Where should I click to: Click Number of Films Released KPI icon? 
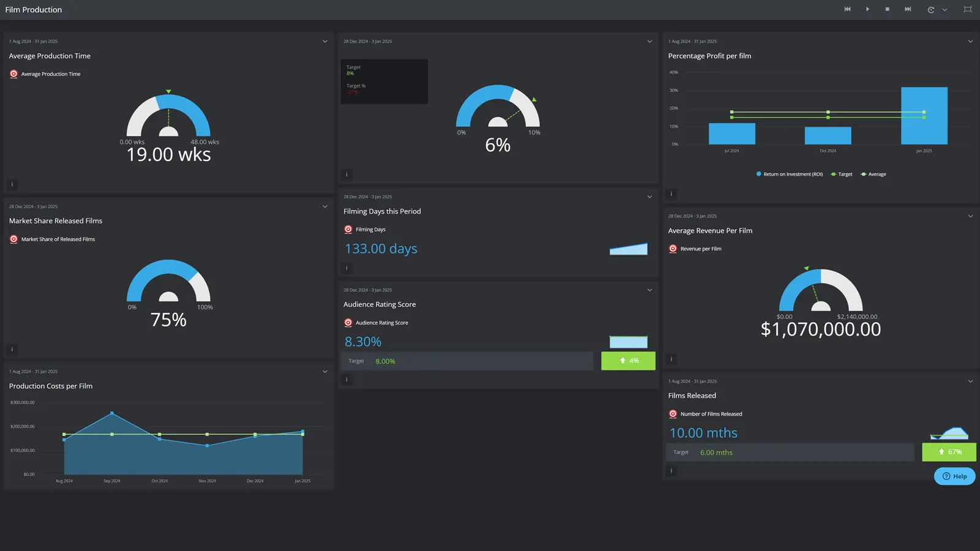(673, 414)
